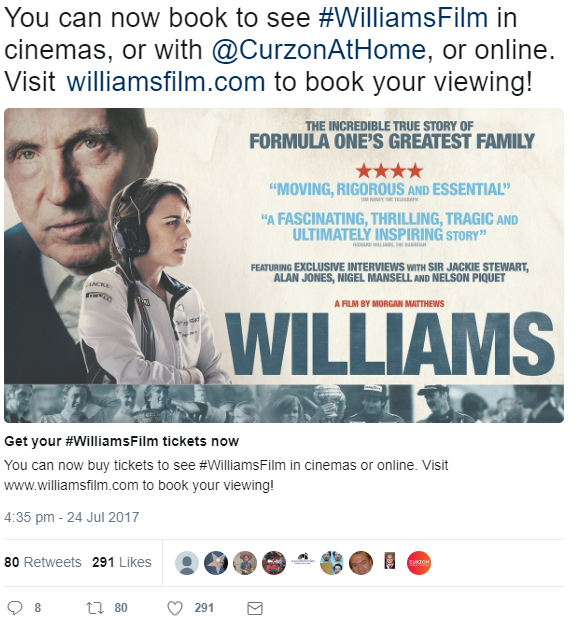The width and height of the screenshot is (584, 629).
Task: Open the @CurzonAtHome mention
Action: tap(318, 50)
